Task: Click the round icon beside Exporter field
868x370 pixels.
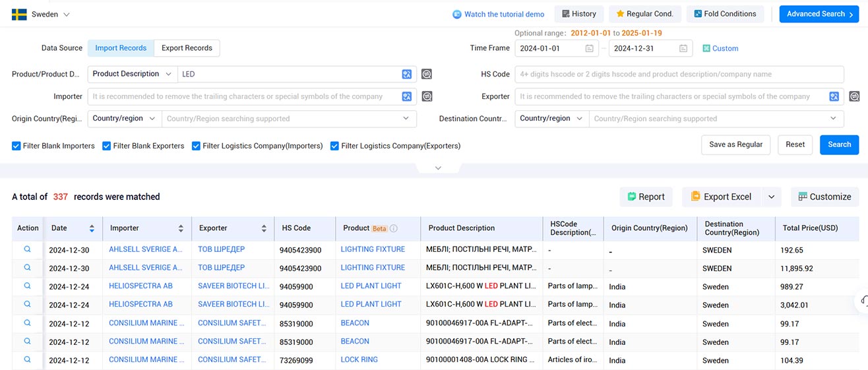Action: tap(854, 97)
